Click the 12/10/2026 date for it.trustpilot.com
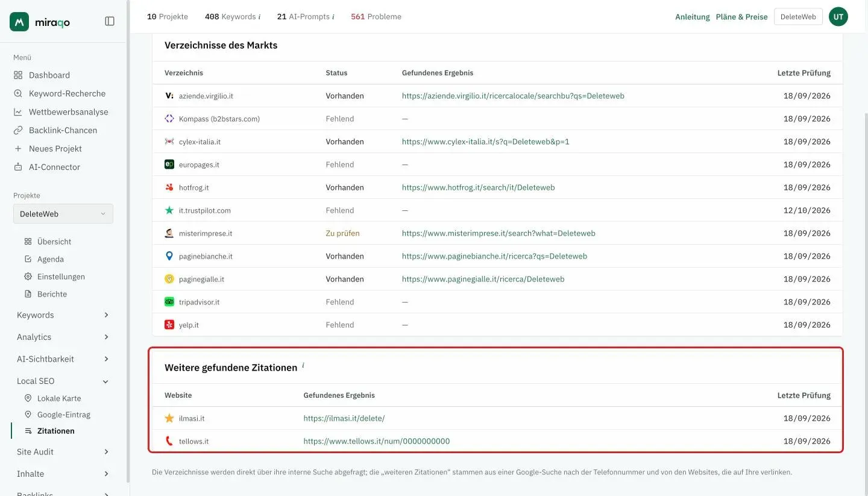 807,210
